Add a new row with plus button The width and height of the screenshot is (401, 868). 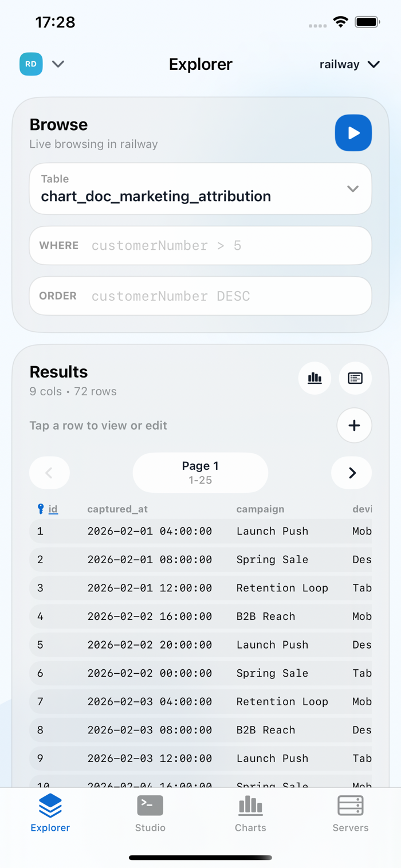pos(354,426)
